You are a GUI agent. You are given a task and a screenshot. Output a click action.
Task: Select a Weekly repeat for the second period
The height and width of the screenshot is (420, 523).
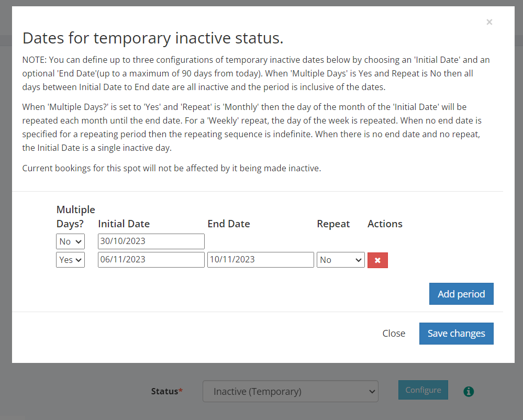(x=340, y=259)
